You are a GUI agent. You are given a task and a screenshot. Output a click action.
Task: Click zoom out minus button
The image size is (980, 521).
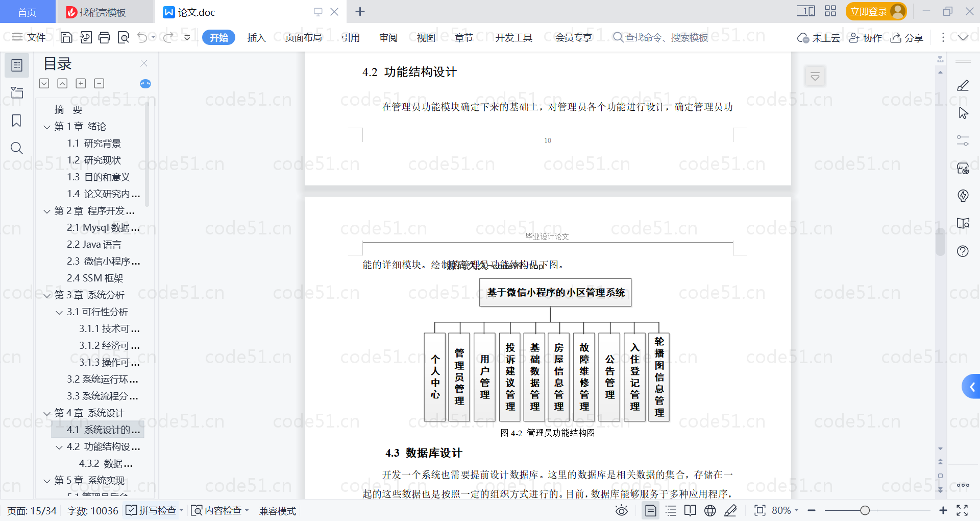point(812,510)
